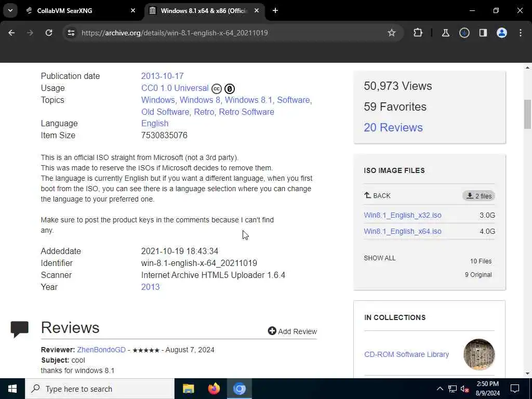Open File Explorer from the taskbar
Screen dimensions: 532x399
(x=188, y=389)
